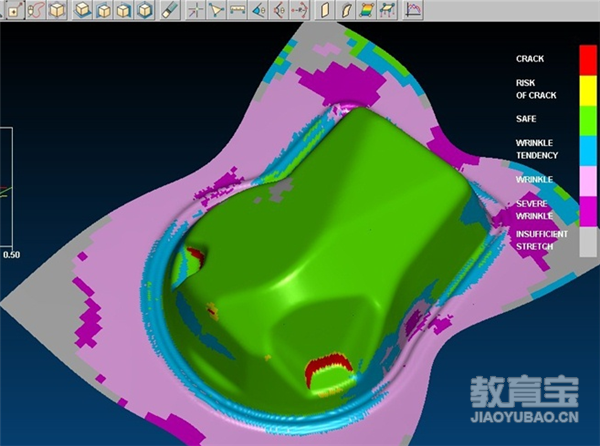Click the red CRACK legend color
Screen dimensions: 600x446
coord(588,60)
